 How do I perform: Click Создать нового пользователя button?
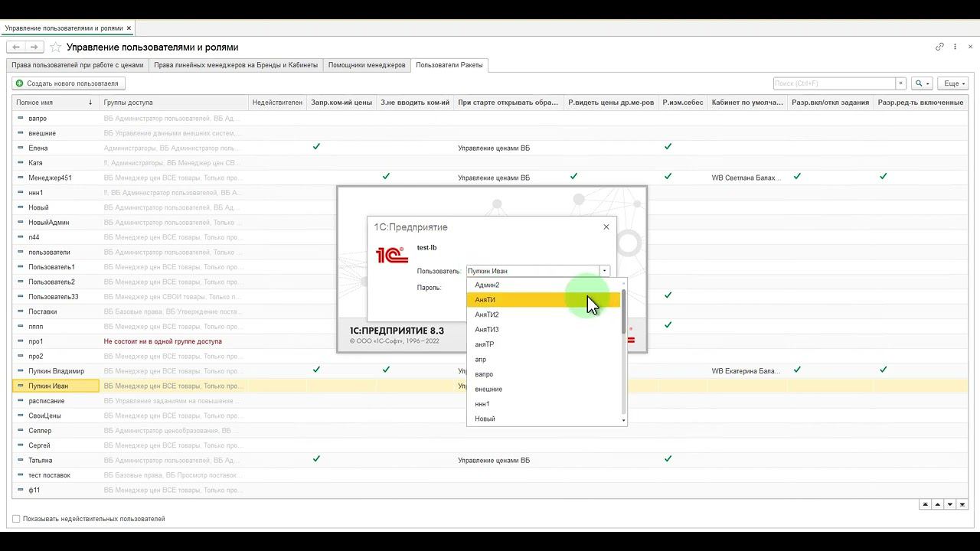pyautogui.click(x=68, y=83)
